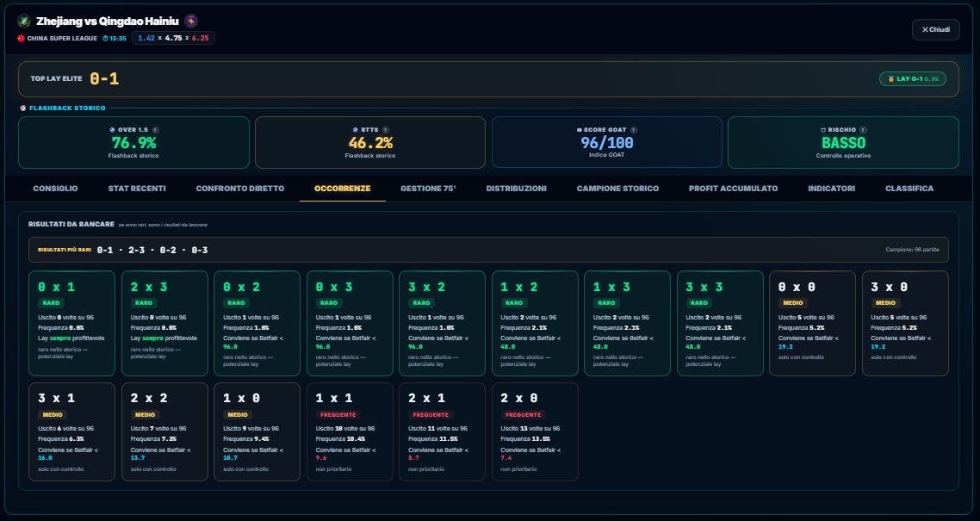Click the Campione: 96 partite text

(x=912, y=250)
